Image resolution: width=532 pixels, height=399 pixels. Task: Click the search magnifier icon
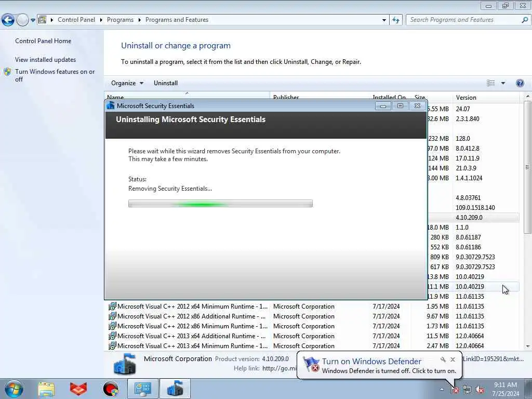tap(525, 20)
